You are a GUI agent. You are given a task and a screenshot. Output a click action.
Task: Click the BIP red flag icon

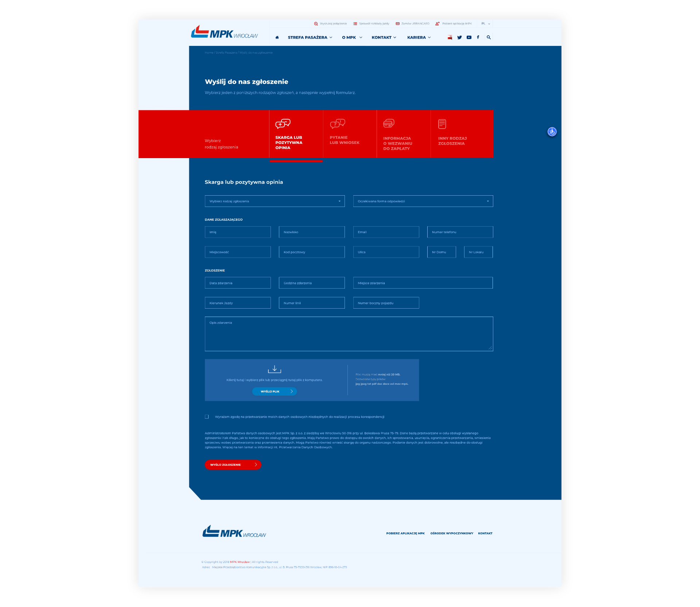(450, 38)
